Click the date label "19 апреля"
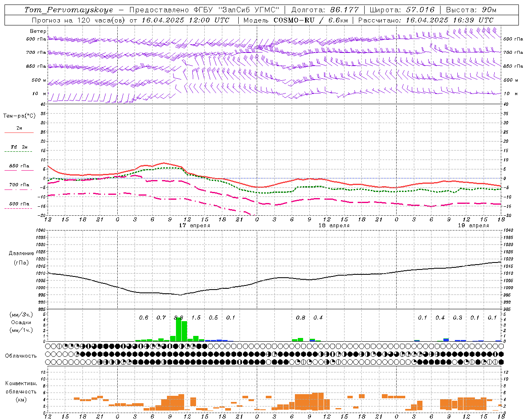Screen dimensions: 525x420 (473, 226)
